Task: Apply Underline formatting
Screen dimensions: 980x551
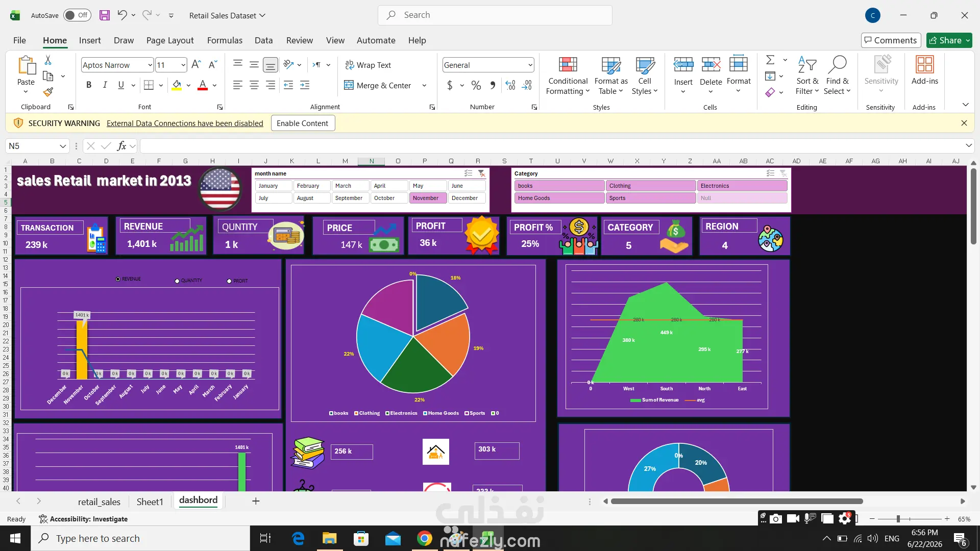Action: click(x=121, y=85)
